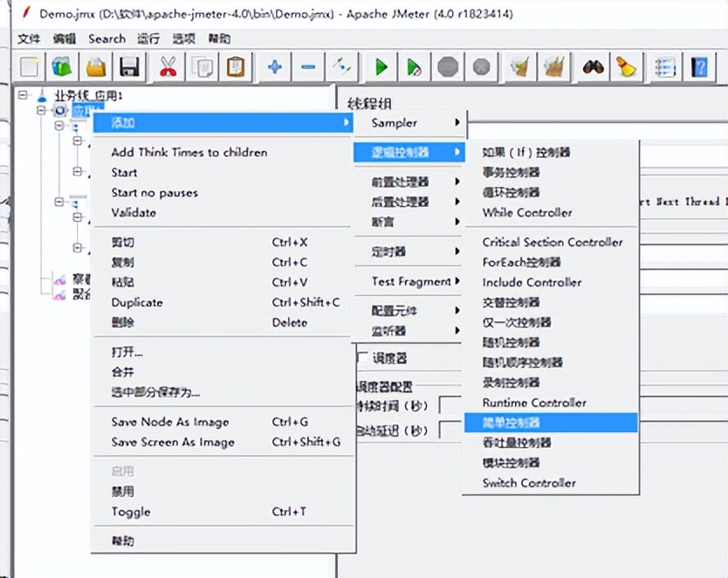Click the Shutdown toolbar icon
Viewport: 728px width, 578px height.
point(482,67)
